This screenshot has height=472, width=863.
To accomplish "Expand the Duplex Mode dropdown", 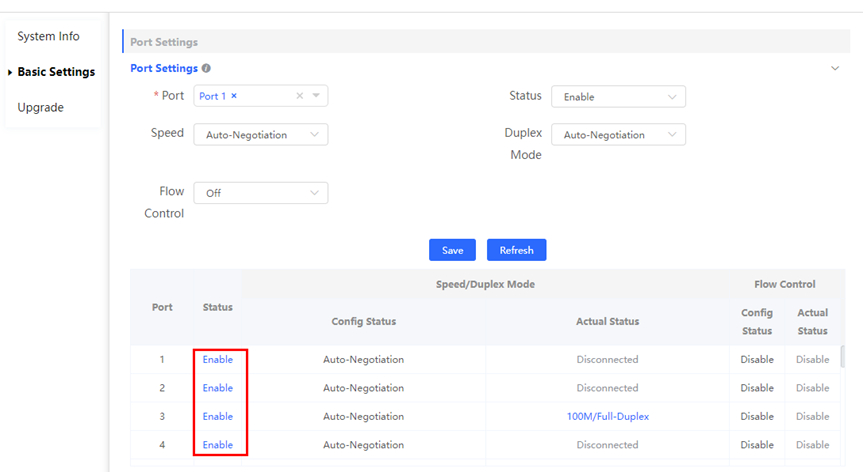I will [x=618, y=135].
